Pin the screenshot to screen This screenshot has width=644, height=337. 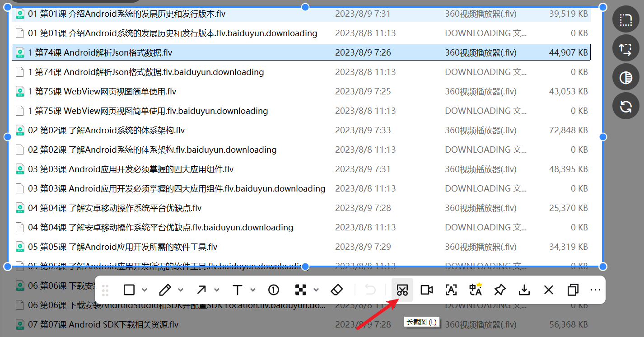[500, 290]
